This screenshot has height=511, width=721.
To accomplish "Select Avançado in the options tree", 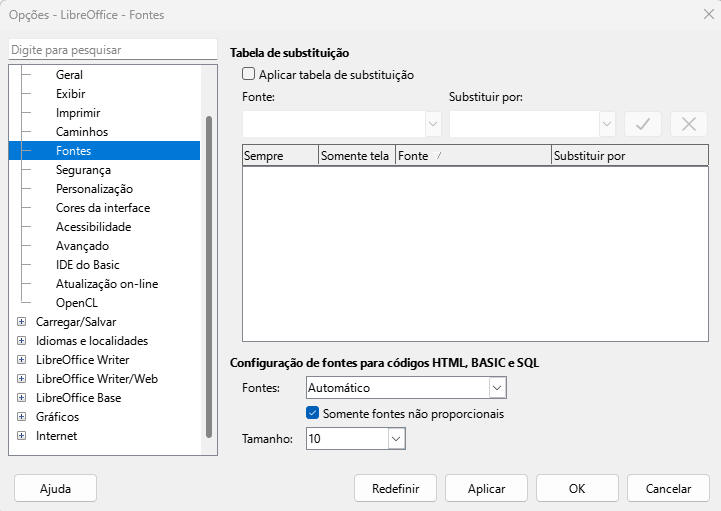I will [x=82, y=246].
